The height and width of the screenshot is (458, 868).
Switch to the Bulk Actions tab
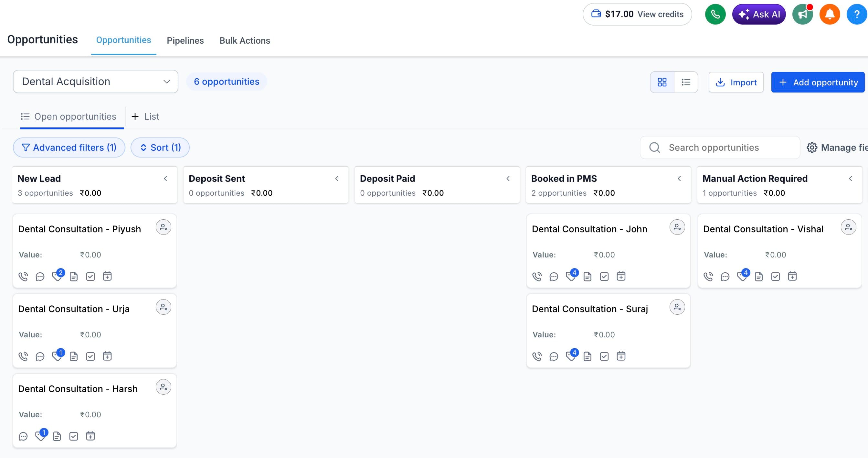click(x=245, y=40)
